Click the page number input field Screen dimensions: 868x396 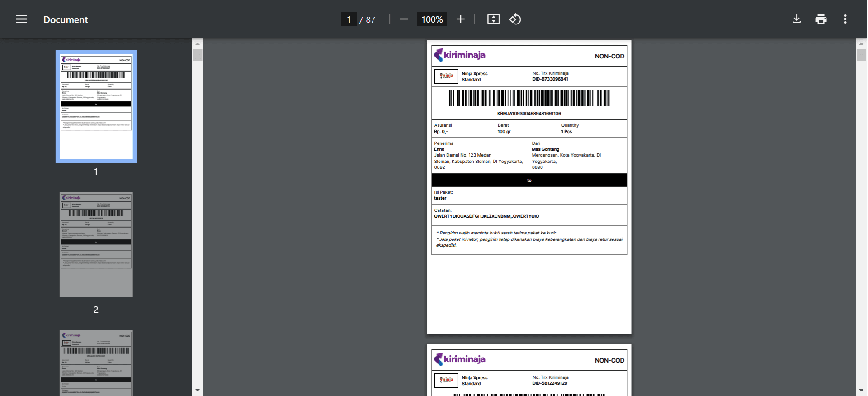pos(349,19)
